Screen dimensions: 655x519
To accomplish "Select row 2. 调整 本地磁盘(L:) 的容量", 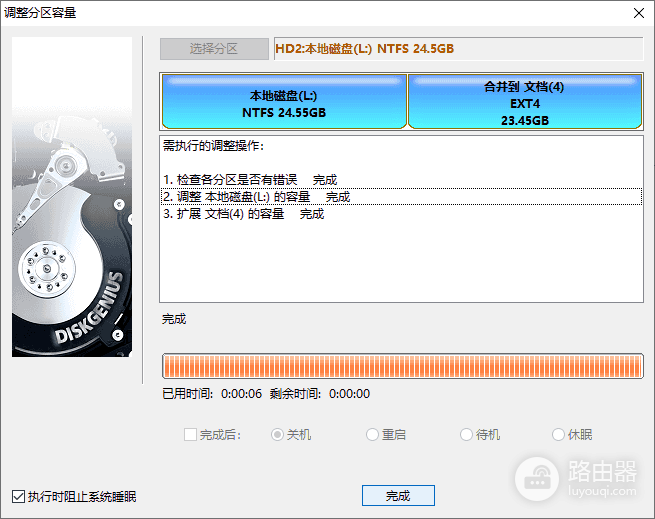I will pos(401,197).
